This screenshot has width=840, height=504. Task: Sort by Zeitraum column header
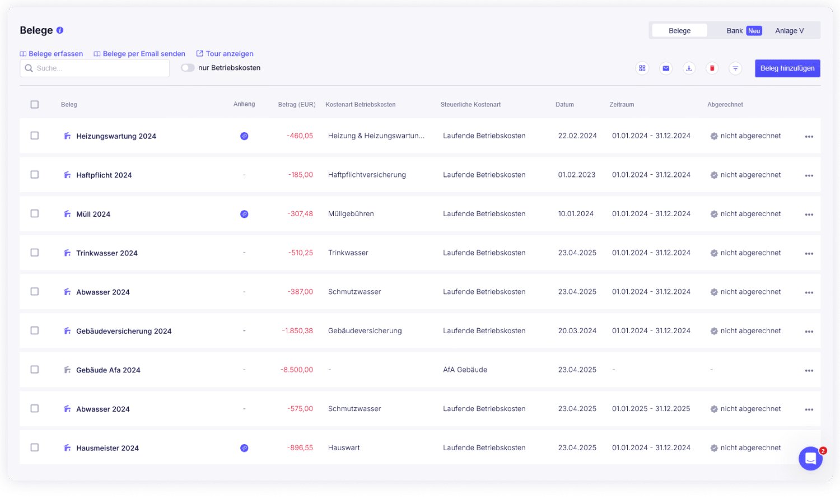point(622,105)
